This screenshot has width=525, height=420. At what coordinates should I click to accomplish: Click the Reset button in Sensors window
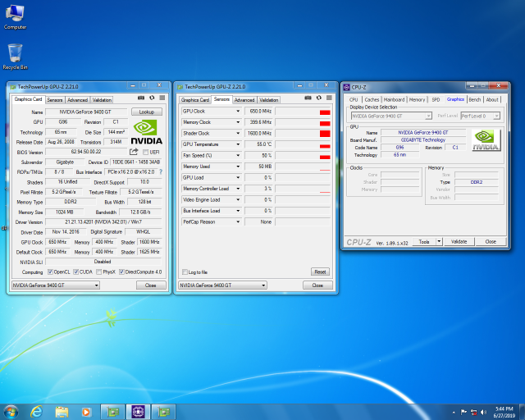pos(320,272)
